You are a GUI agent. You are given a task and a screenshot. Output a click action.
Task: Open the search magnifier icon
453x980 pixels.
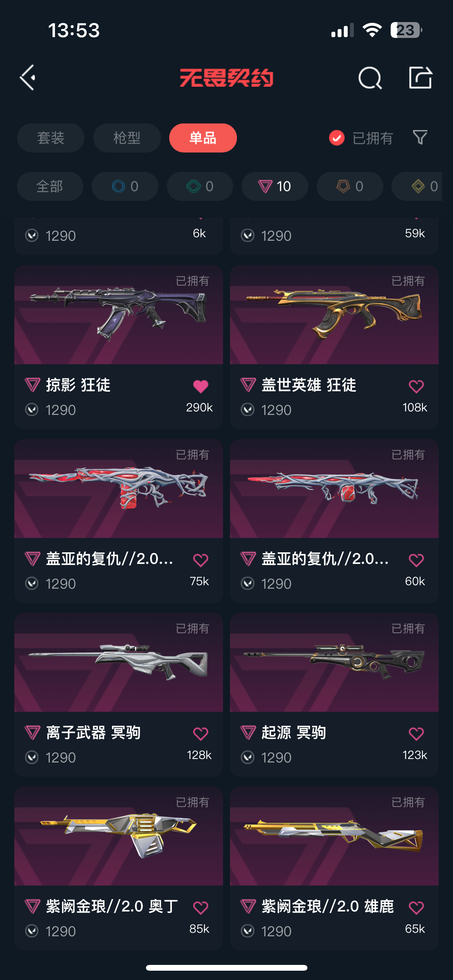[x=370, y=78]
